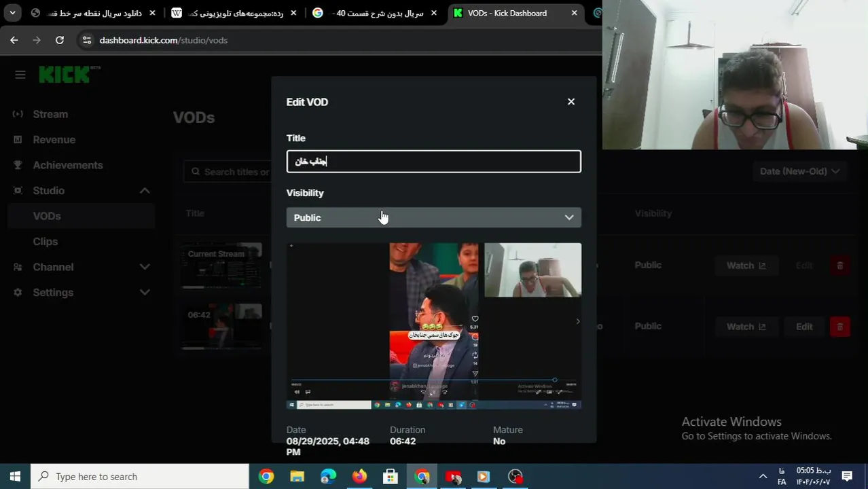Click the Revenue icon in sidebar
This screenshot has width=868, height=489.
[x=18, y=140]
